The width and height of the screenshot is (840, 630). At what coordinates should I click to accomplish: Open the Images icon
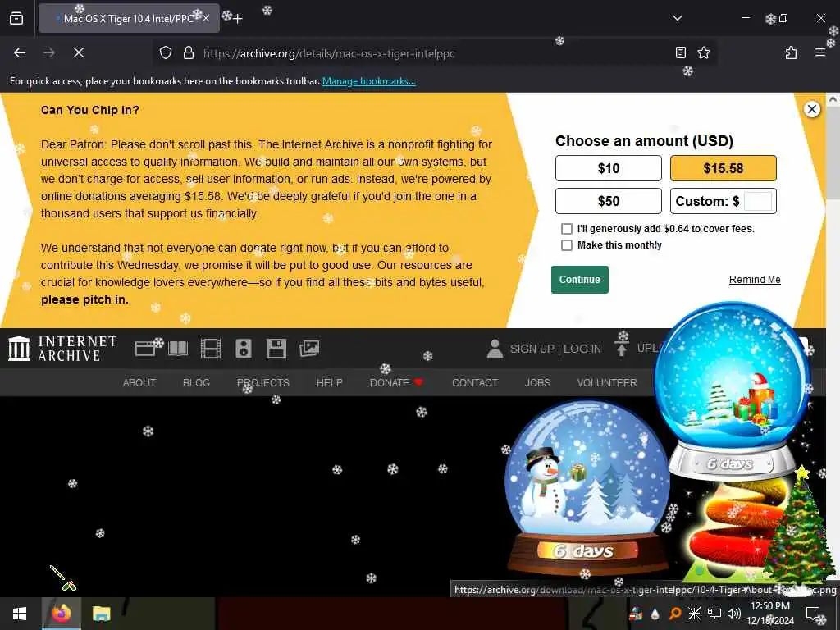pyautogui.click(x=309, y=349)
